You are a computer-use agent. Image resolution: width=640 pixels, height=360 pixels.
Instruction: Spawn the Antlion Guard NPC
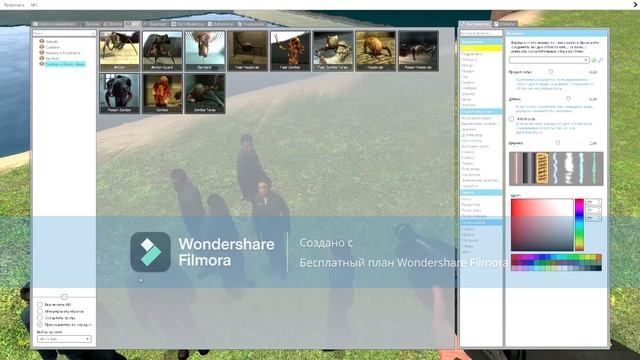tap(162, 51)
